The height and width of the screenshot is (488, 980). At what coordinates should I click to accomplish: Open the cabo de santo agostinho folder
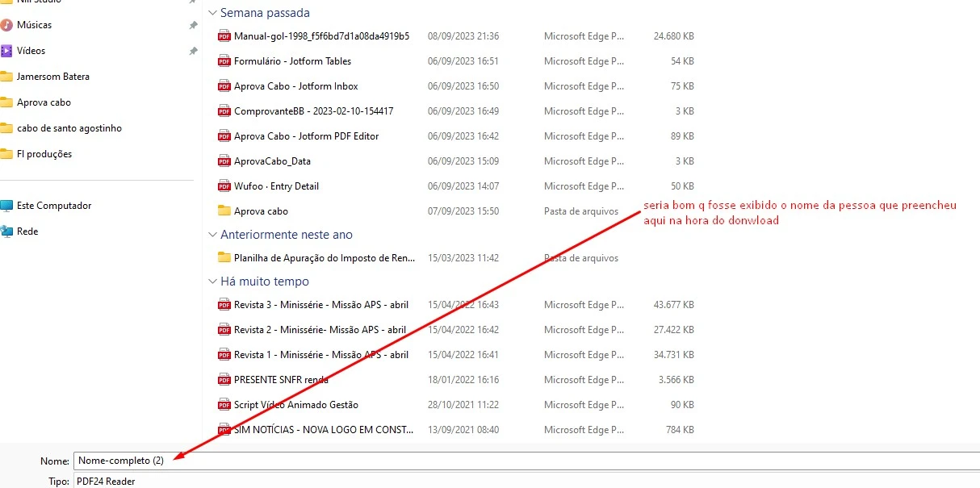pyautogui.click(x=69, y=127)
